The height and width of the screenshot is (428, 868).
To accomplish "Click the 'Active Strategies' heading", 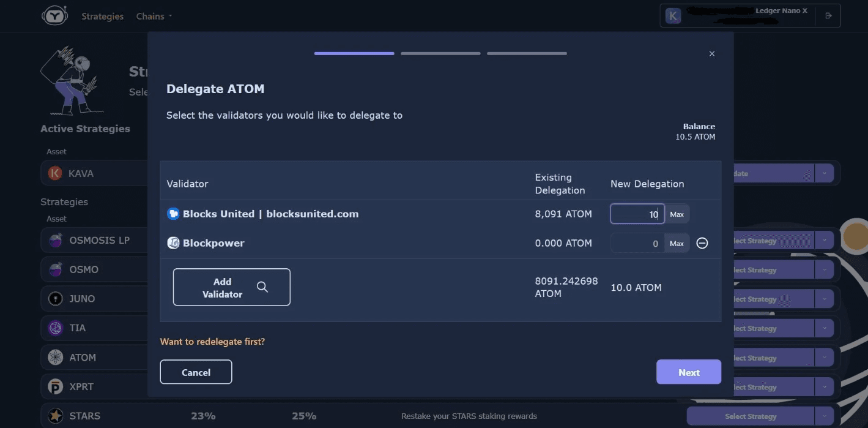I will [x=85, y=129].
